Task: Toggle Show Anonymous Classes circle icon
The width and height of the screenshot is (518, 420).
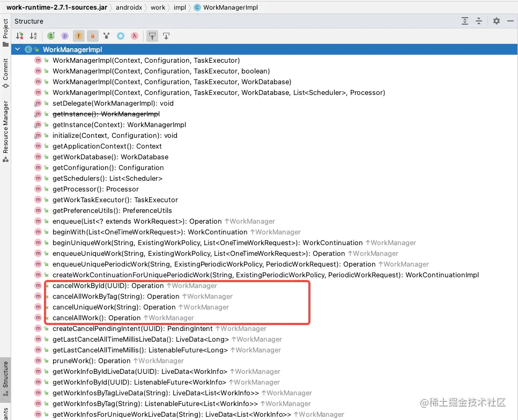Action: [x=121, y=36]
